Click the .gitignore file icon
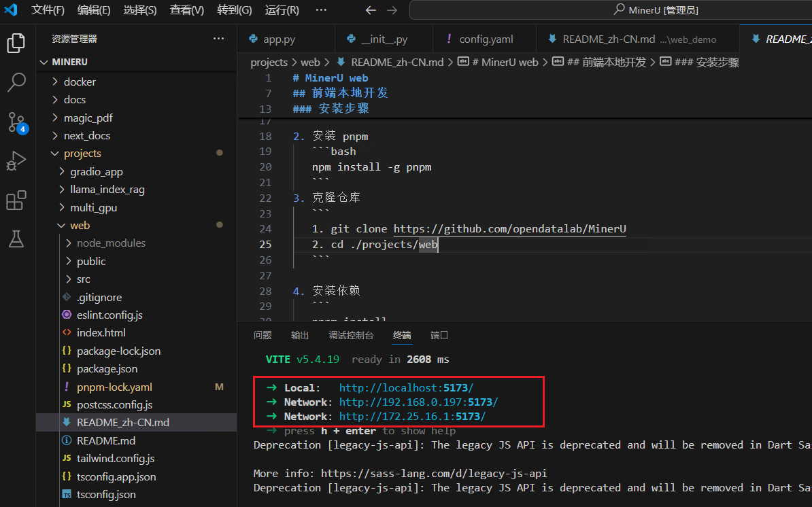 click(66, 297)
